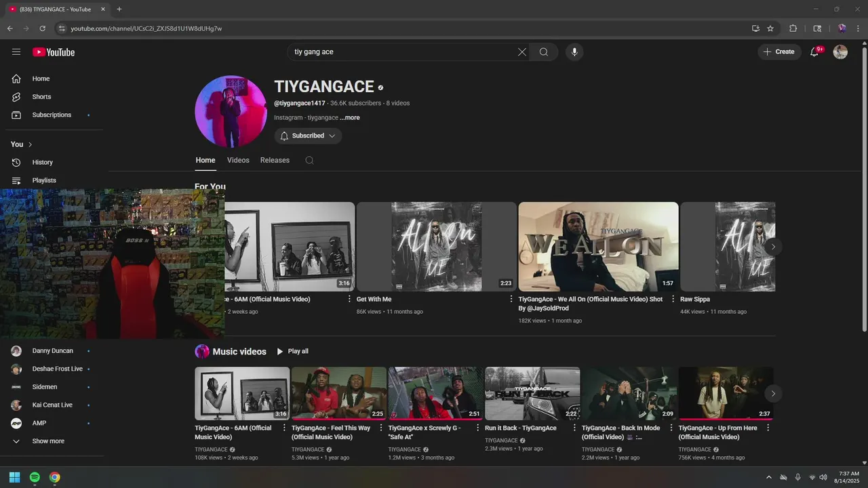Screen dimensions: 868x488
Task: Open Kai Cenat Live subscription
Action: (52, 405)
